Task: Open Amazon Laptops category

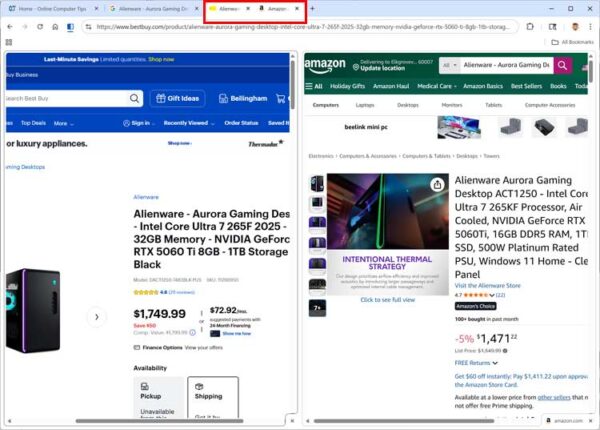Action: (x=365, y=105)
